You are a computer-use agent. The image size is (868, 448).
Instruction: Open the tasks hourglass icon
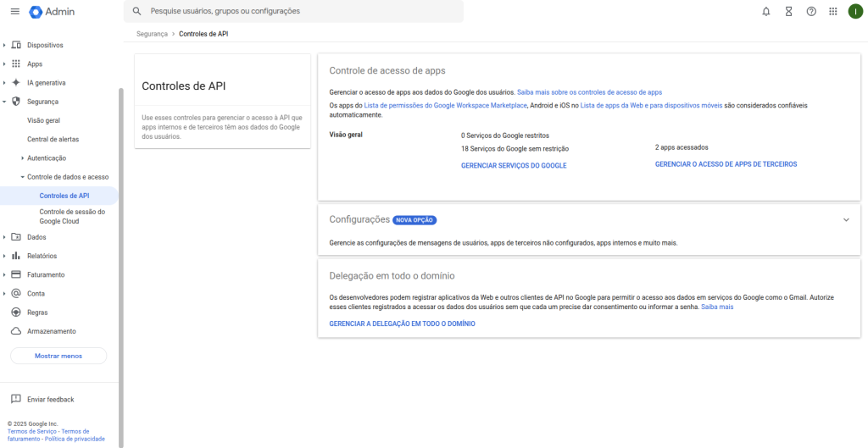coord(789,12)
